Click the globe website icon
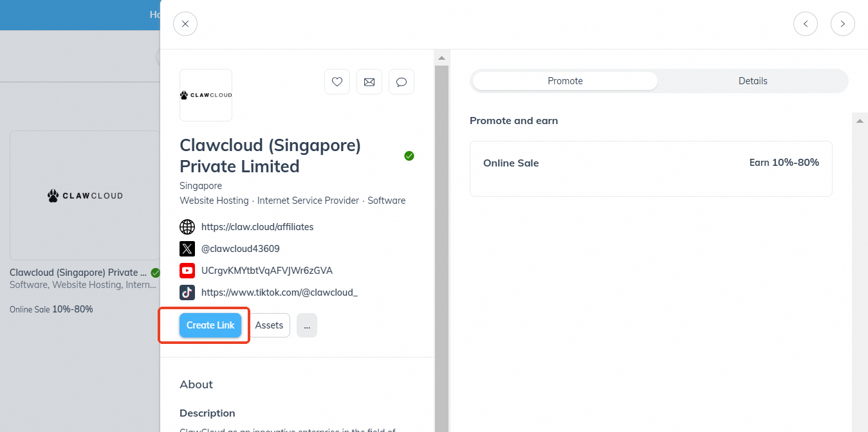Screen dimensions: 868x432 coord(187,227)
